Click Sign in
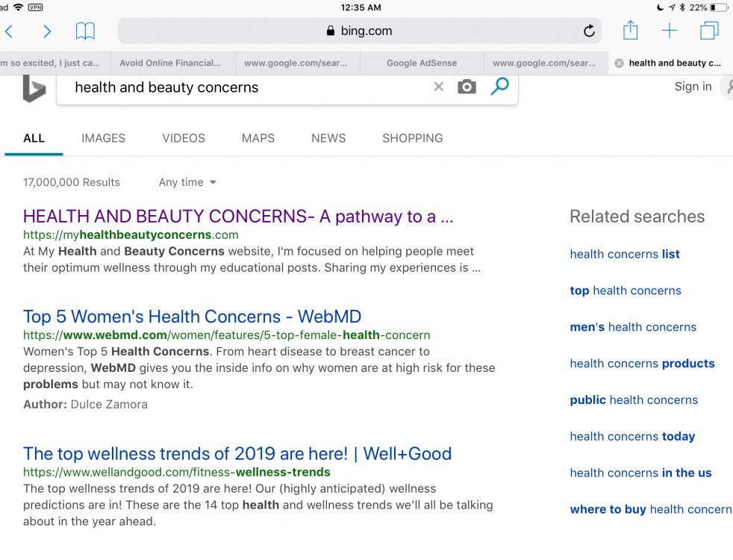 click(693, 87)
